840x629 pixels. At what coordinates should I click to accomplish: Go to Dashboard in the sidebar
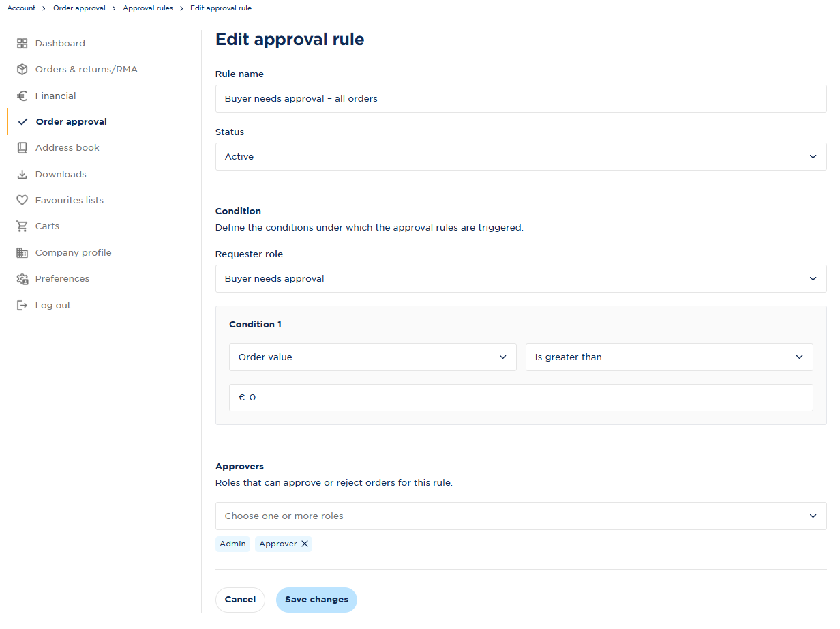[x=60, y=44]
